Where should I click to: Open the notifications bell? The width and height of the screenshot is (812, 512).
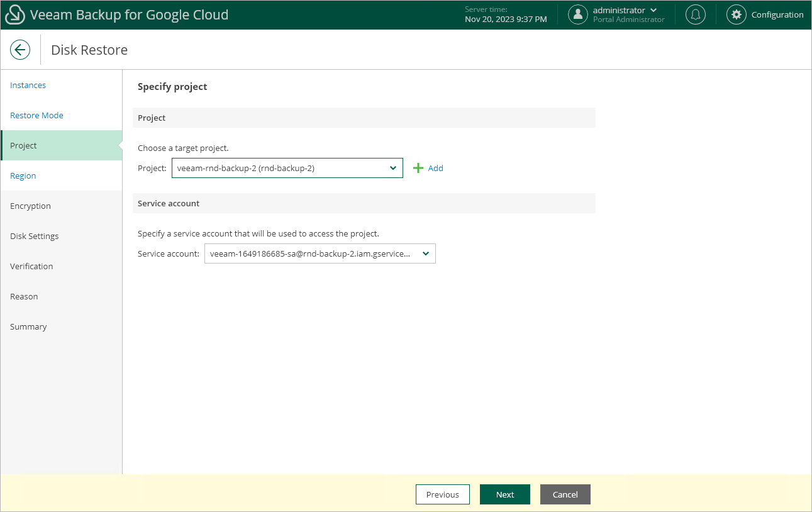[x=695, y=14]
